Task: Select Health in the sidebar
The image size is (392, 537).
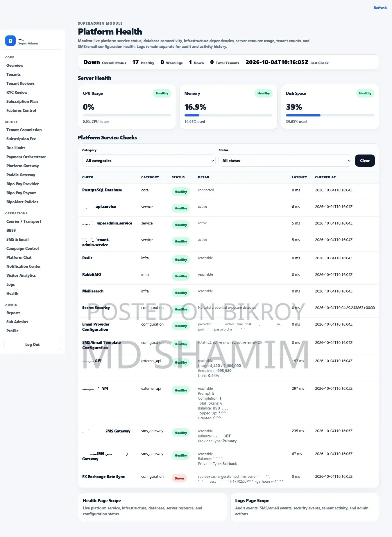Action: pyautogui.click(x=12, y=294)
